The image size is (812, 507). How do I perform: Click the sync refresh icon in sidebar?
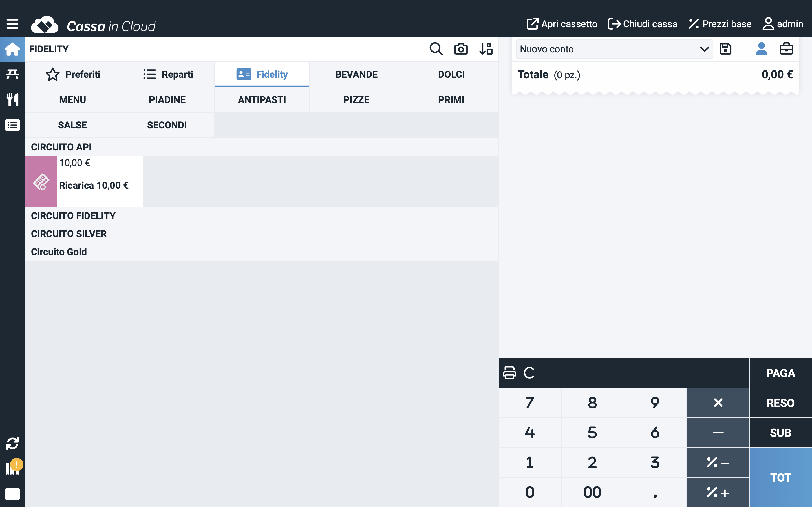(x=12, y=443)
